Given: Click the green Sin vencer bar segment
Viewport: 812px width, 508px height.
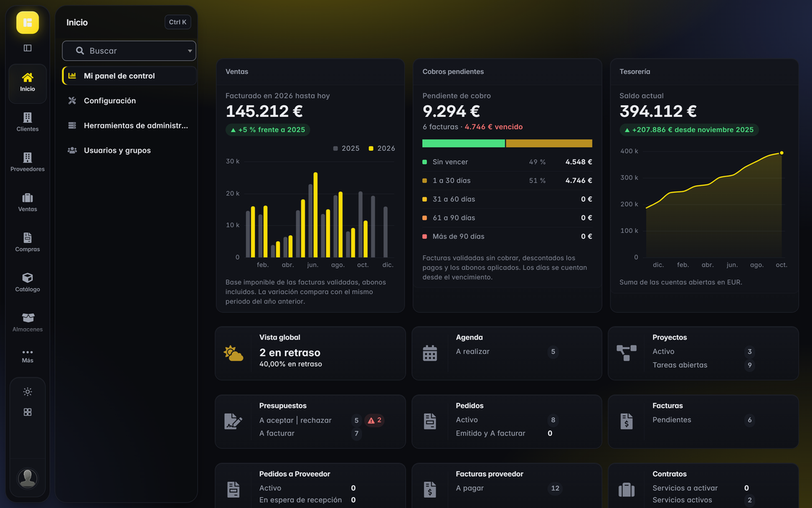Looking at the screenshot, I should [x=463, y=143].
